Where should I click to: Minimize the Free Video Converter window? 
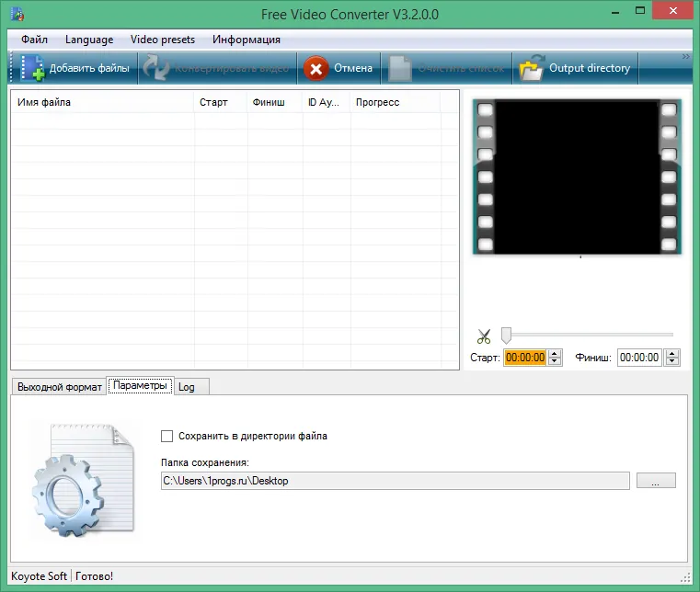(615, 12)
